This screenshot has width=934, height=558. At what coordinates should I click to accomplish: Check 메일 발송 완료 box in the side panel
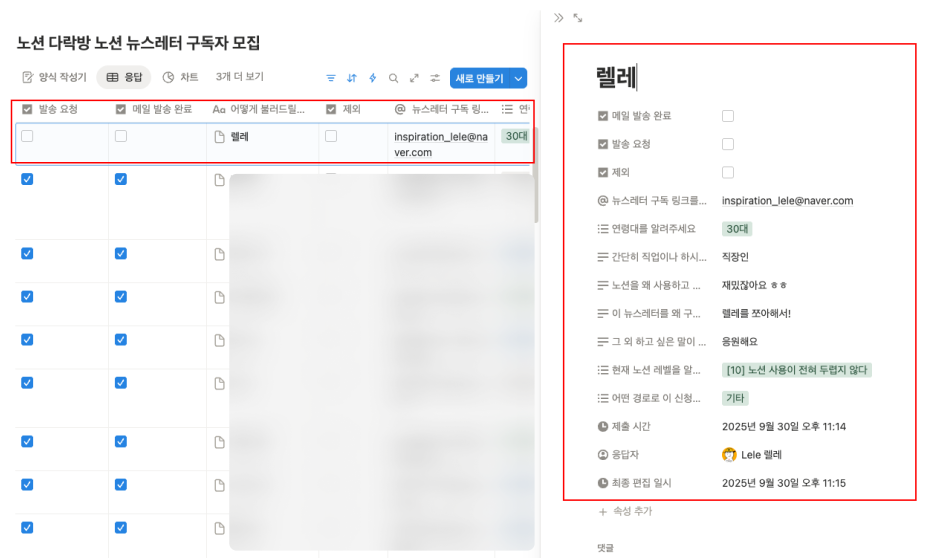click(x=728, y=116)
